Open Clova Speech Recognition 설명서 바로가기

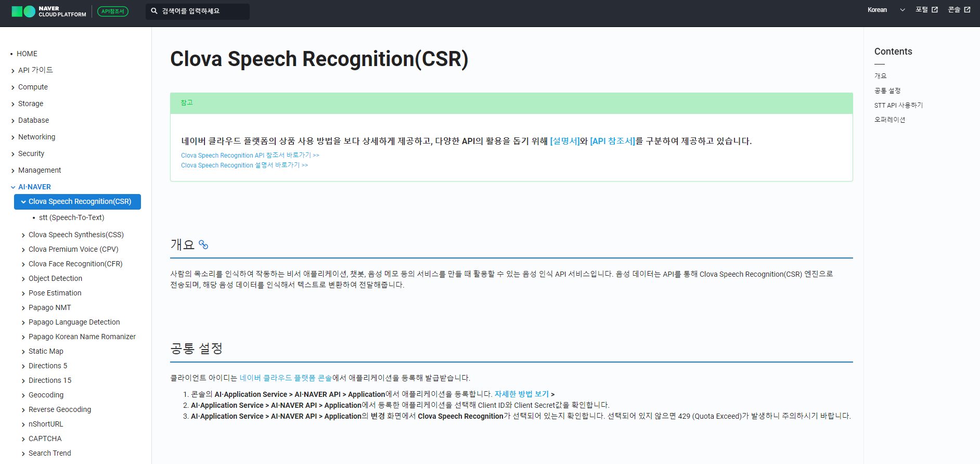(244, 165)
